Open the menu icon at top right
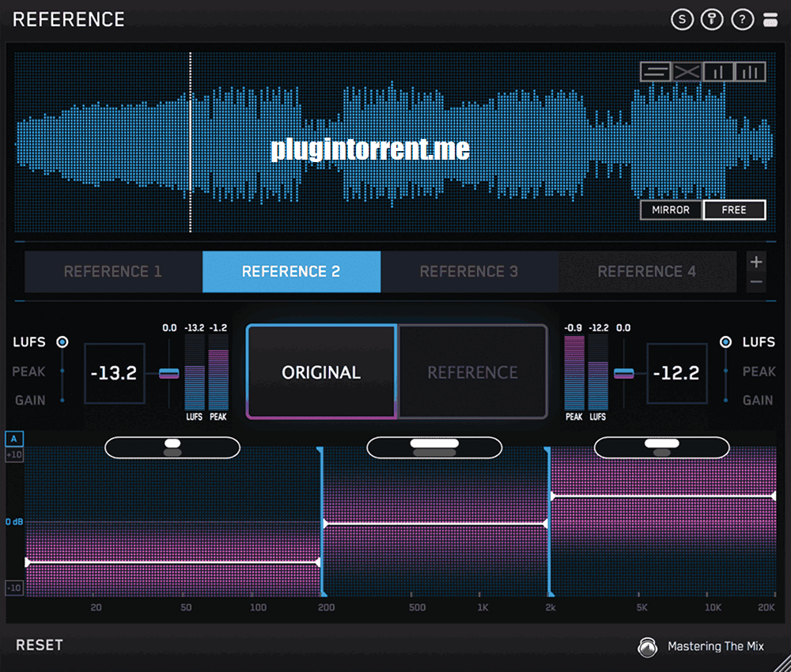 (770, 20)
